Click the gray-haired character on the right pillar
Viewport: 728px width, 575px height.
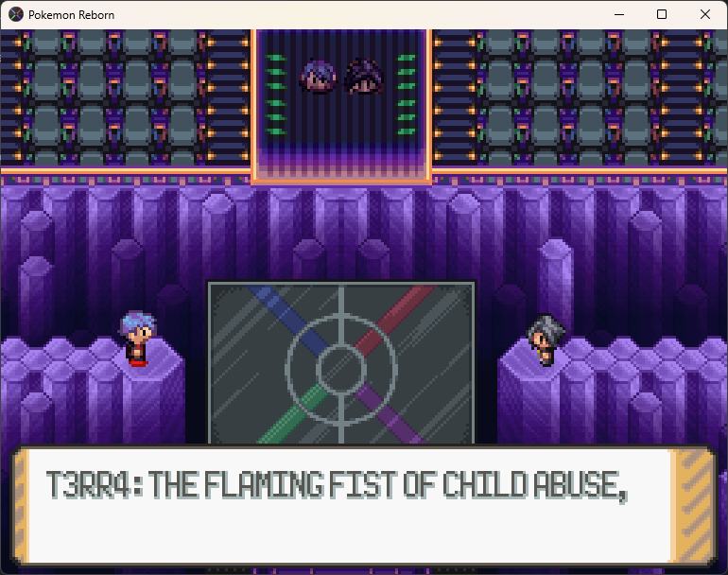point(546,340)
